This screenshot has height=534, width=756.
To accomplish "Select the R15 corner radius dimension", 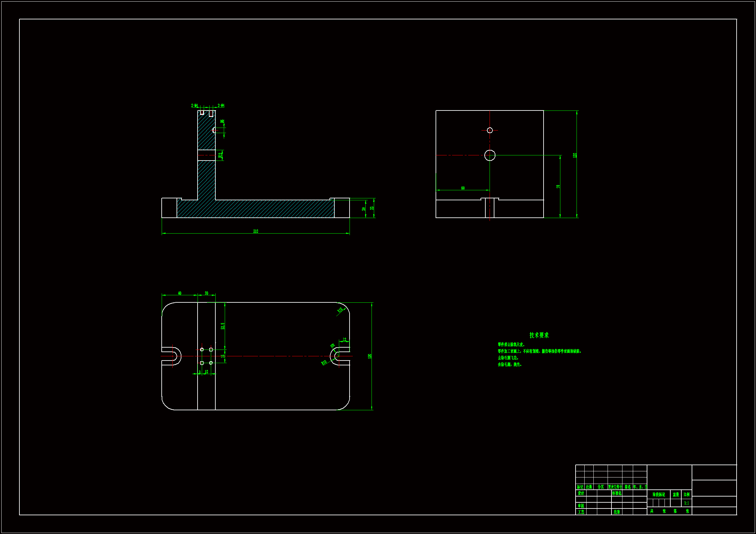I will [x=340, y=310].
